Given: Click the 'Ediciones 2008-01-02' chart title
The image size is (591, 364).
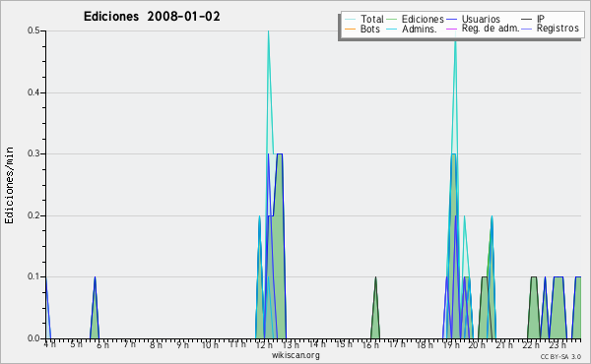Looking at the screenshot, I should click(x=152, y=17).
